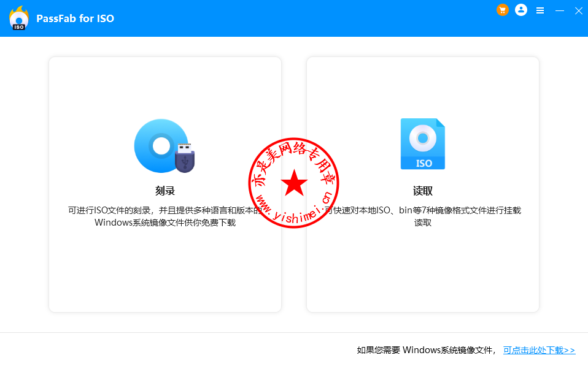The width and height of the screenshot is (588, 366).
Task: Close the PassFab for ISO window
Action: tap(579, 11)
